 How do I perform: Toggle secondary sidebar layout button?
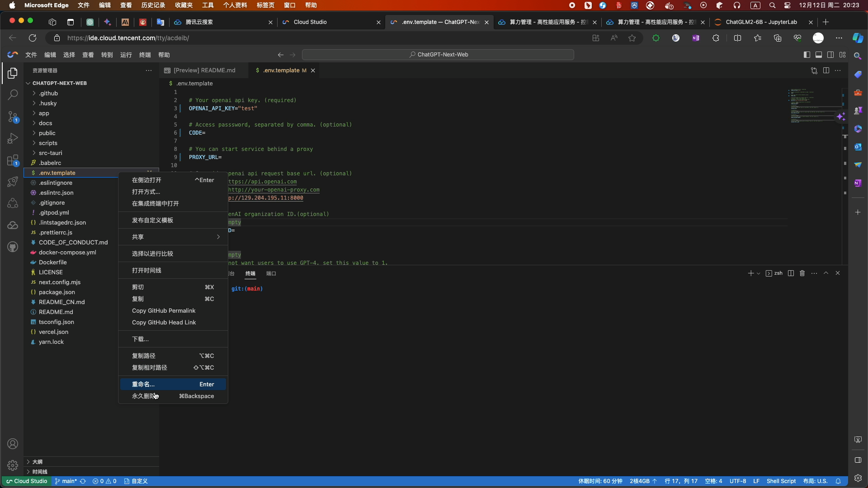click(x=830, y=55)
